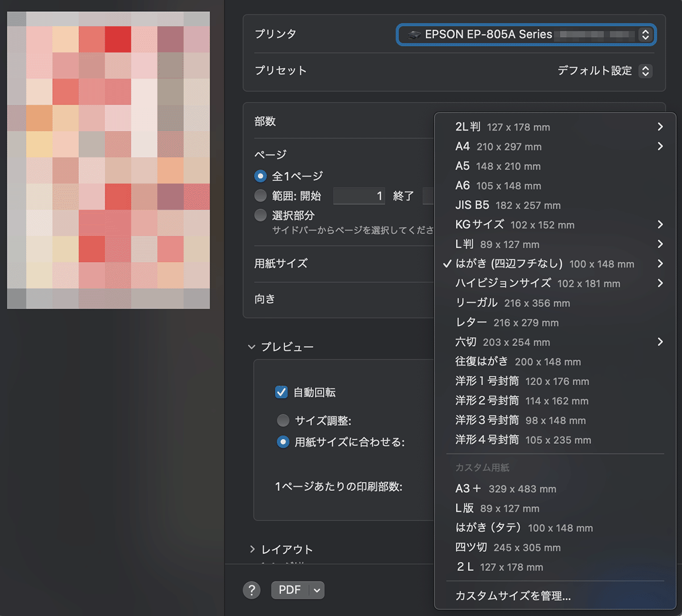Select サイズ調整 radio button
This screenshot has width=682, height=616.
pyautogui.click(x=283, y=421)
